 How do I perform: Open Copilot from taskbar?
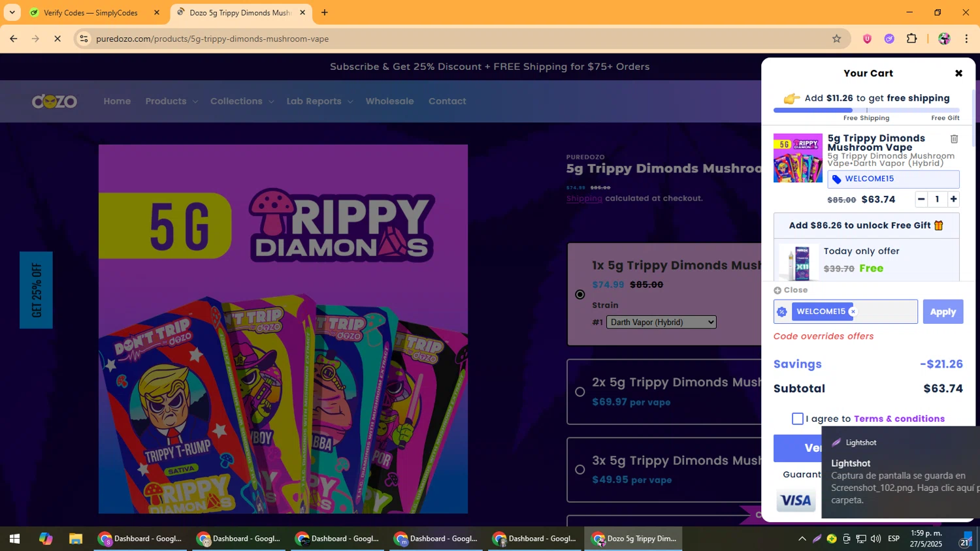45,539
